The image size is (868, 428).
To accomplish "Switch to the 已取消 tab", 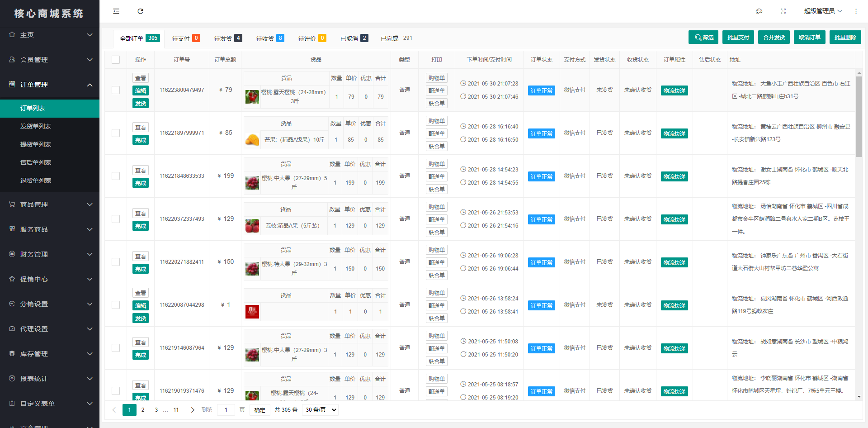I will [x=354, y=38].
